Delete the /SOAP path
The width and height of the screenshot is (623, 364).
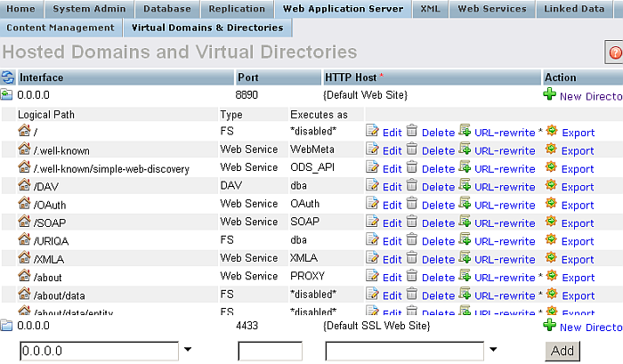(438, 223)
